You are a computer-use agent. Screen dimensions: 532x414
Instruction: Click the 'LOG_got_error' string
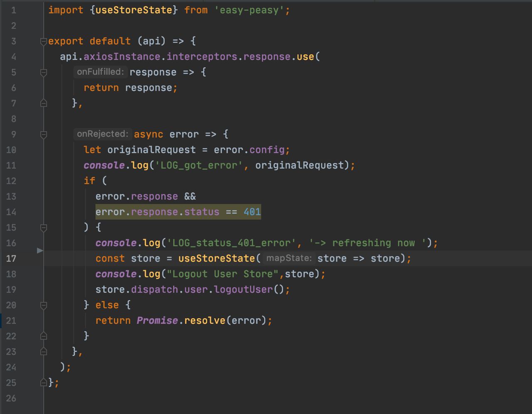(199, 165)
